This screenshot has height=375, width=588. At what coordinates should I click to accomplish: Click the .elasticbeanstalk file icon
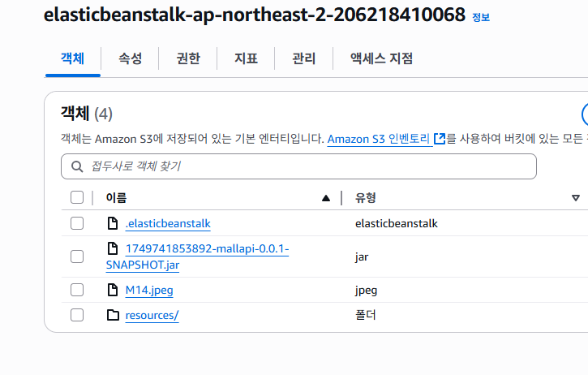click(x=113, y=223)
